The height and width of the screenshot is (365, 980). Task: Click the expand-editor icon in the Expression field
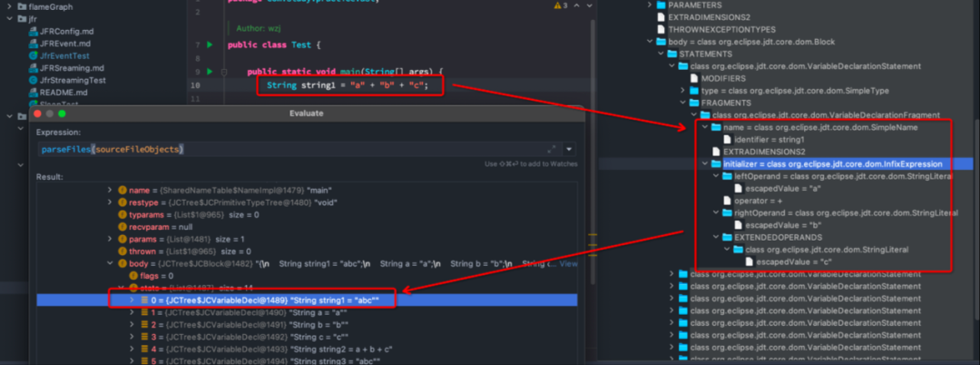point(552,150)
